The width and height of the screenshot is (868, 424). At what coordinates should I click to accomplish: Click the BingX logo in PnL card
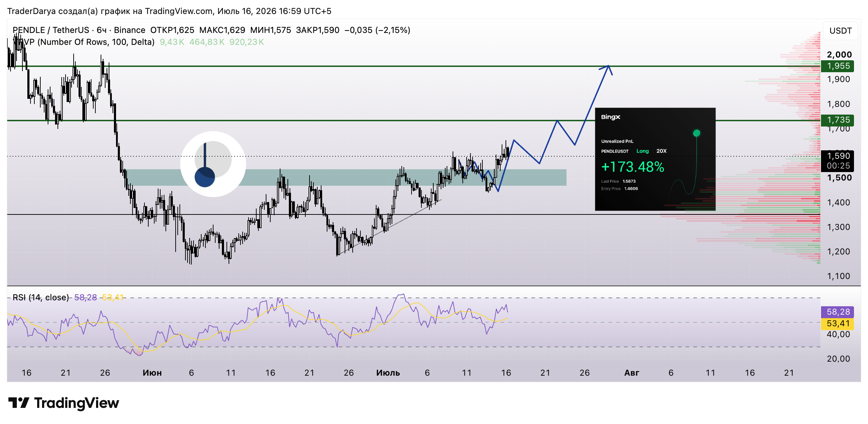point(610,117)
